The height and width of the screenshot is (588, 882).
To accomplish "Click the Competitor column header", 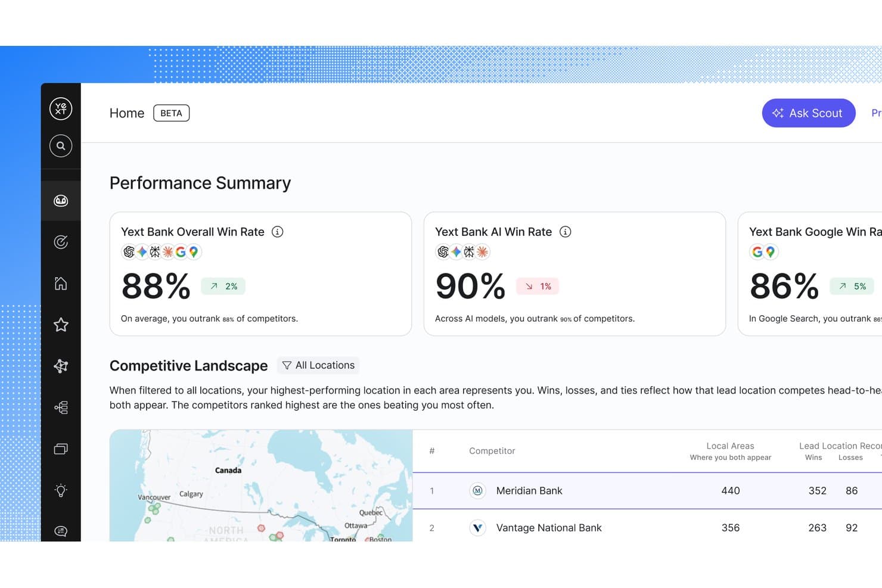I will click(492, 451).
